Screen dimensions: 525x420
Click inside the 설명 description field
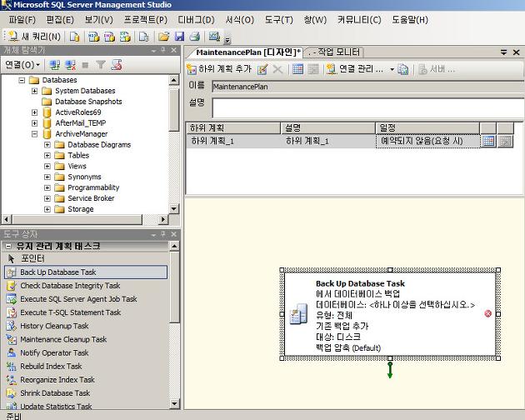click(x=368, y=107)
